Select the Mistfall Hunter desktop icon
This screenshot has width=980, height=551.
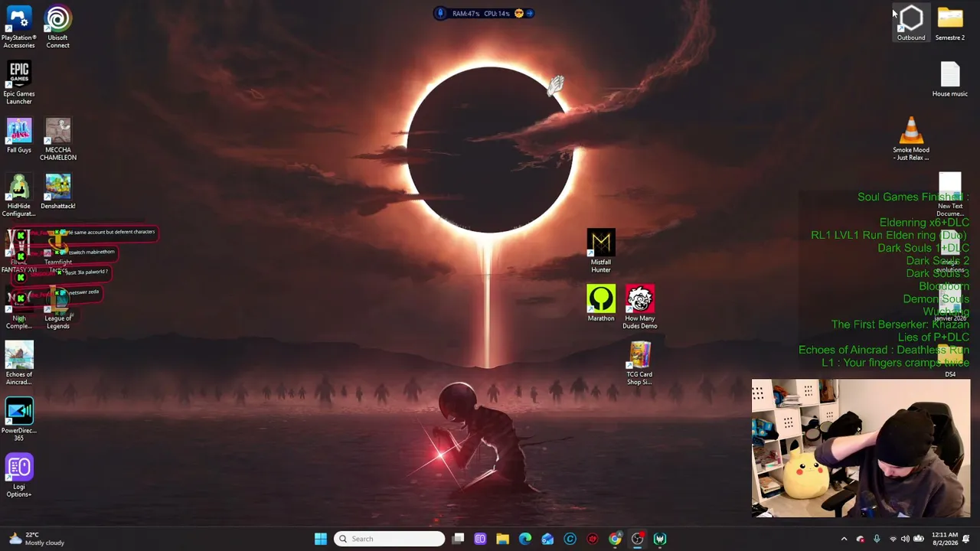601,251
